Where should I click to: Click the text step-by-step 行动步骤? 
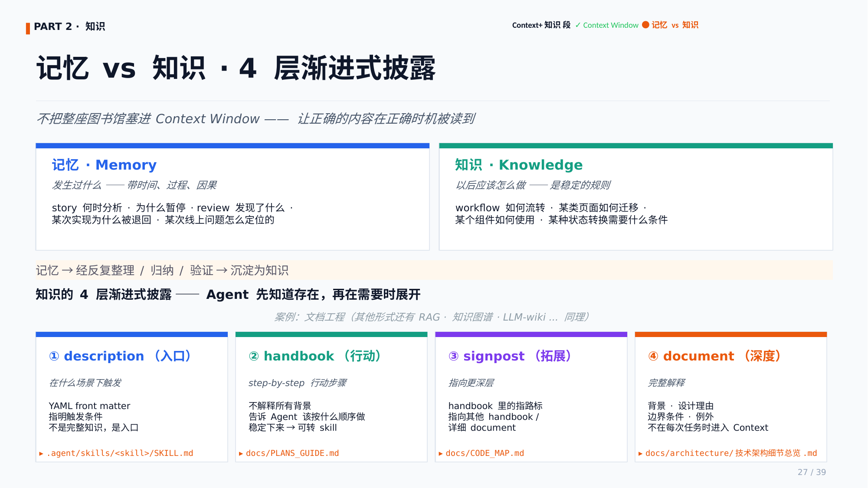(x=298, y=383)
